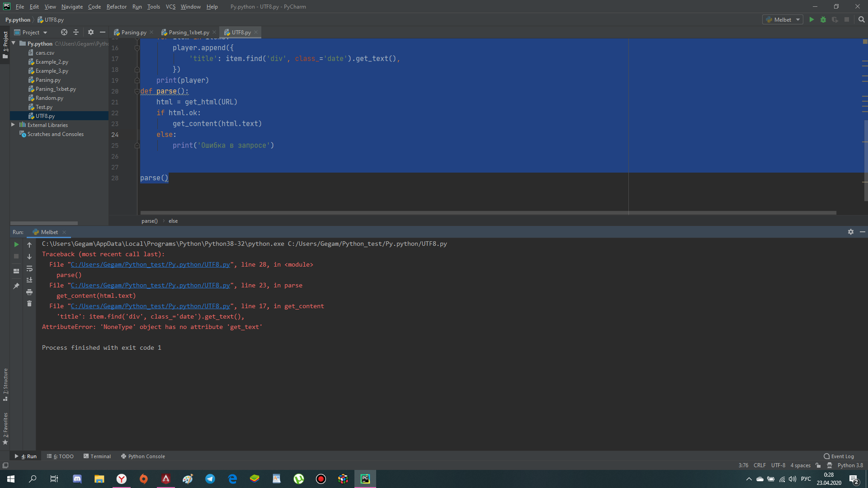Open Example_2.py from project tree
Image resolution: width=868 pixels, height=488 pixels.
(x=52, y=62)
